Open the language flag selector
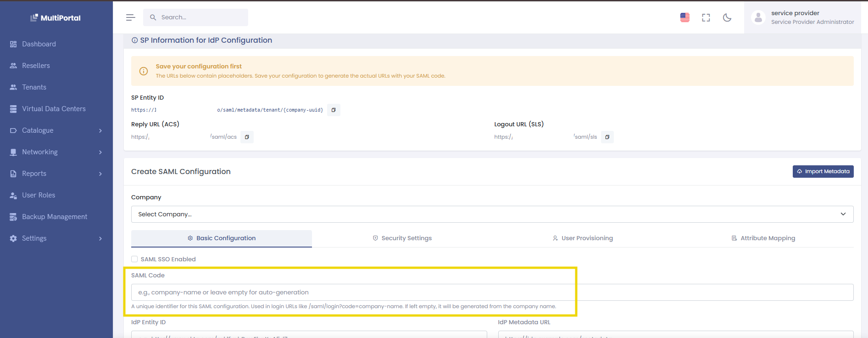This screenshot has width=868, height=338. tap(684, 17)
